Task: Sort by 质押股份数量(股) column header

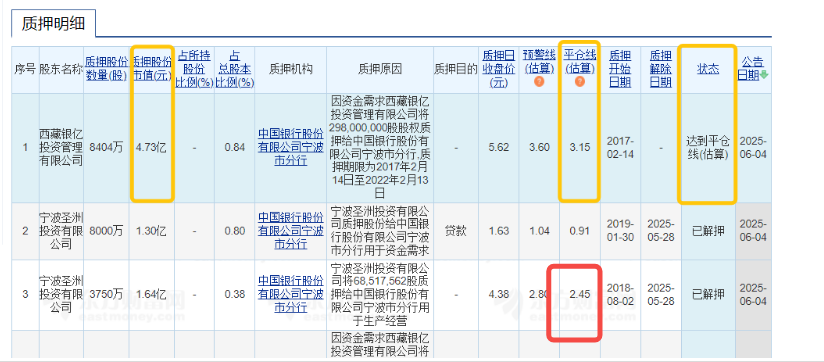Action: pyautogui.click(x=106, y=68)
